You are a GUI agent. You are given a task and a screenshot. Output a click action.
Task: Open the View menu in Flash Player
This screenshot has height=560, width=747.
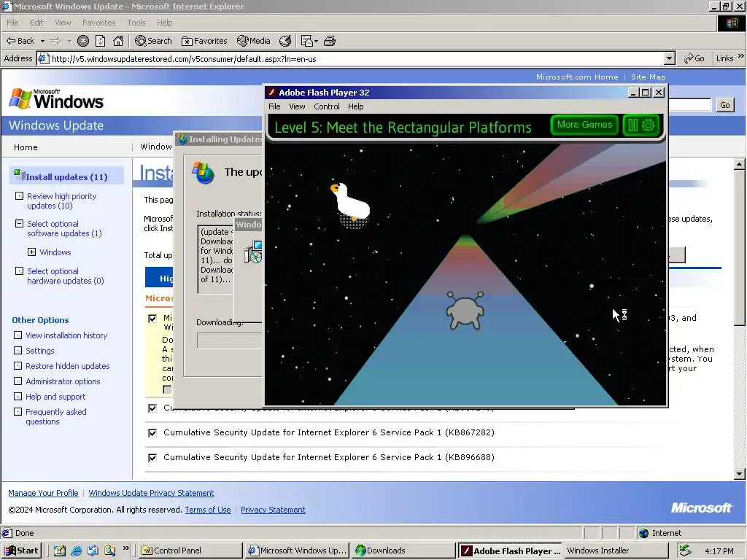tap(297, 106)
